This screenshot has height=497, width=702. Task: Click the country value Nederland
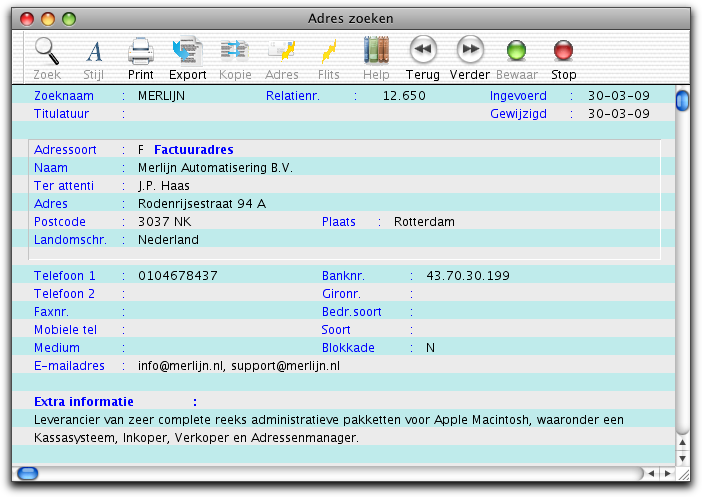tap(168, 240)
